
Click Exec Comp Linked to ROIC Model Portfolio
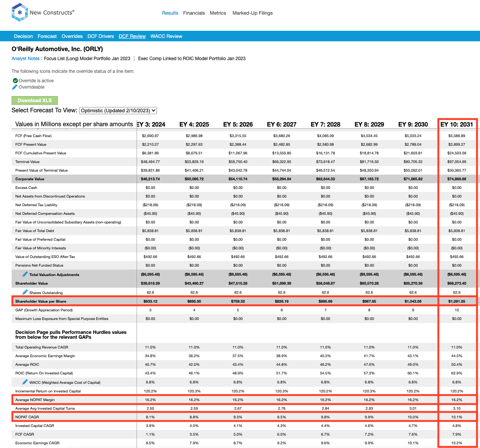point(192,59)
